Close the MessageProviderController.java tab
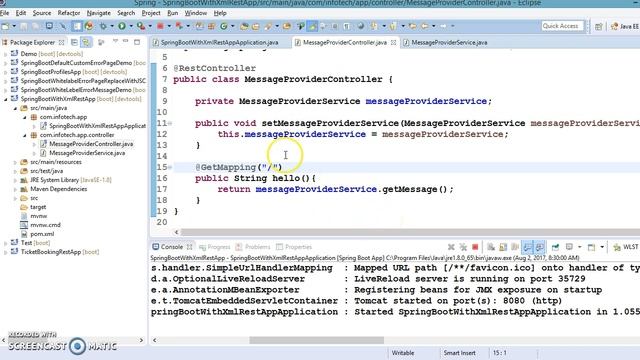Screen dimensions: 640x360 [x=393, y=42]
